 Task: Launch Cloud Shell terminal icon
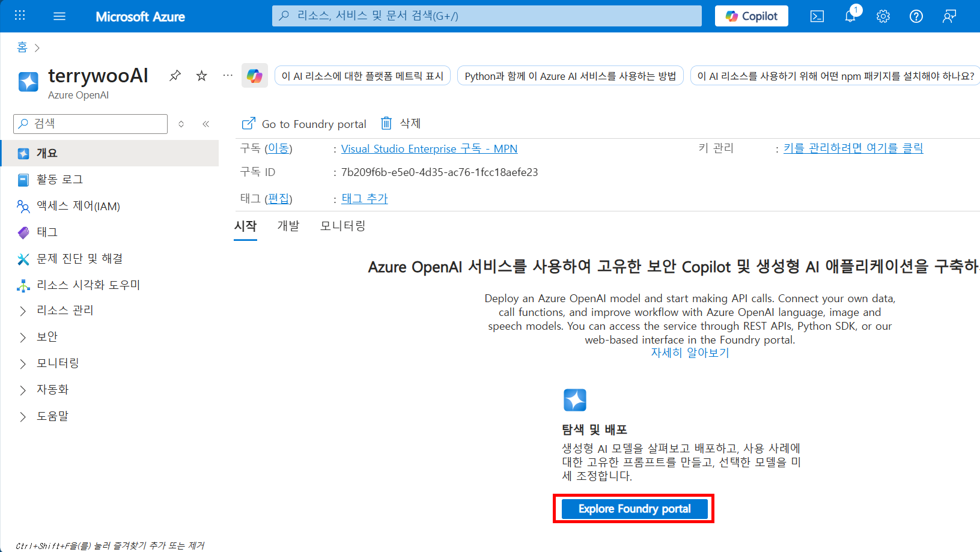(x=817, y=16)
